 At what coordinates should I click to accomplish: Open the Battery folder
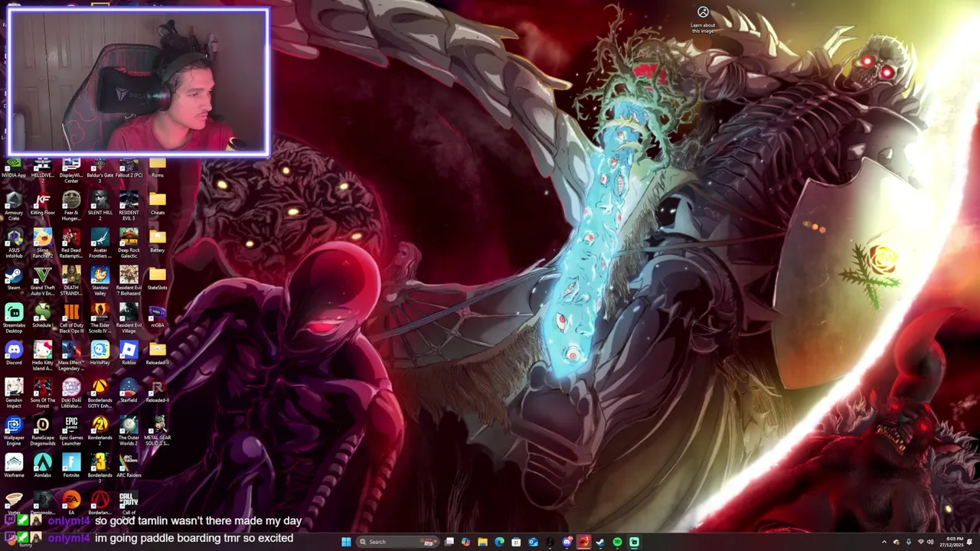pyautogui.click(x=157, y=241)
